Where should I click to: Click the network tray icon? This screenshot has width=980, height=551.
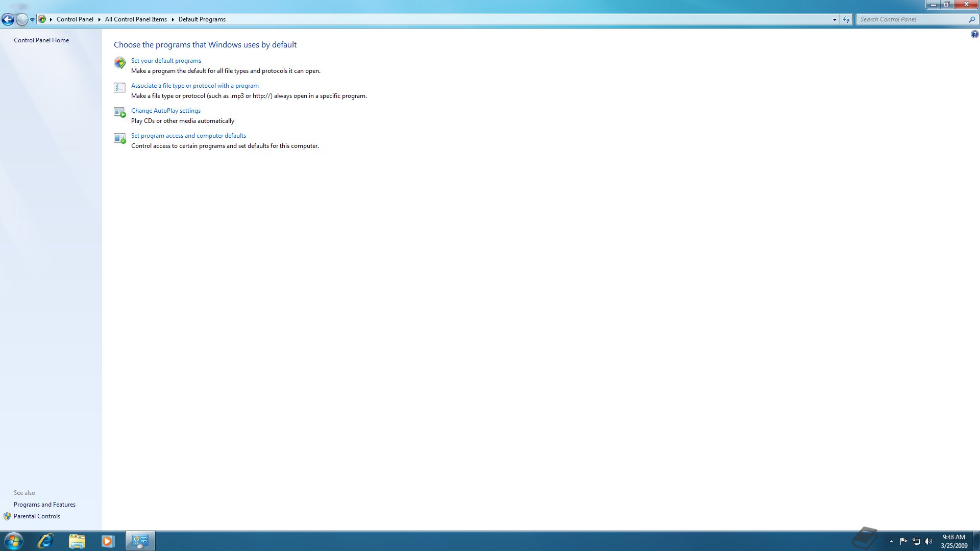[x=916, y=541]
